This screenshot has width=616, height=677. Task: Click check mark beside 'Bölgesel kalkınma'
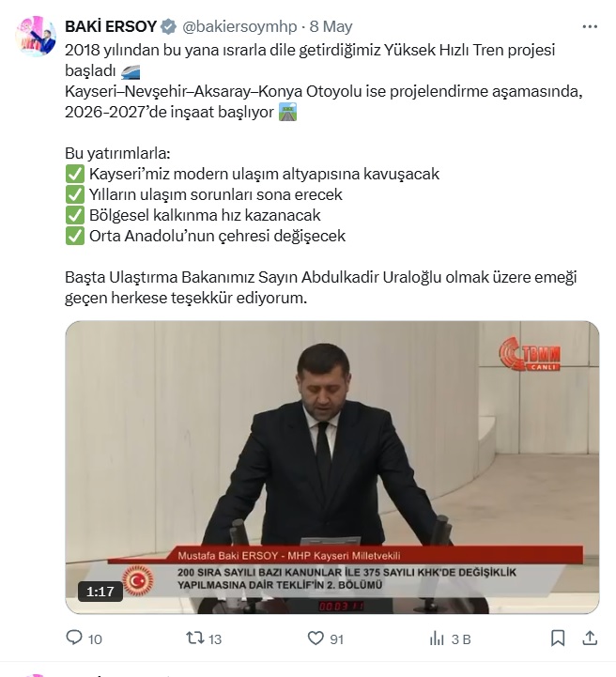tap(75, 215)
